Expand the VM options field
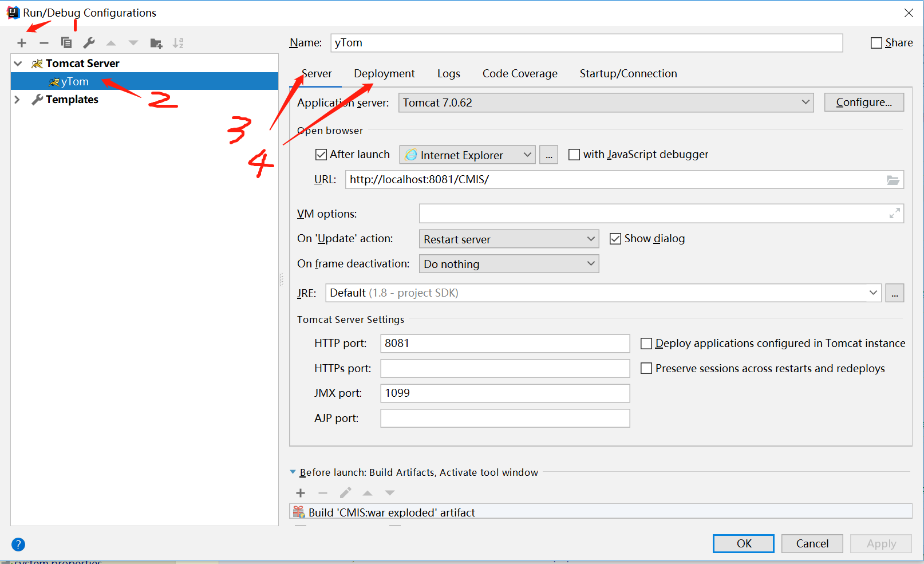Screen dimensions: 924x564 pos(895,214)
